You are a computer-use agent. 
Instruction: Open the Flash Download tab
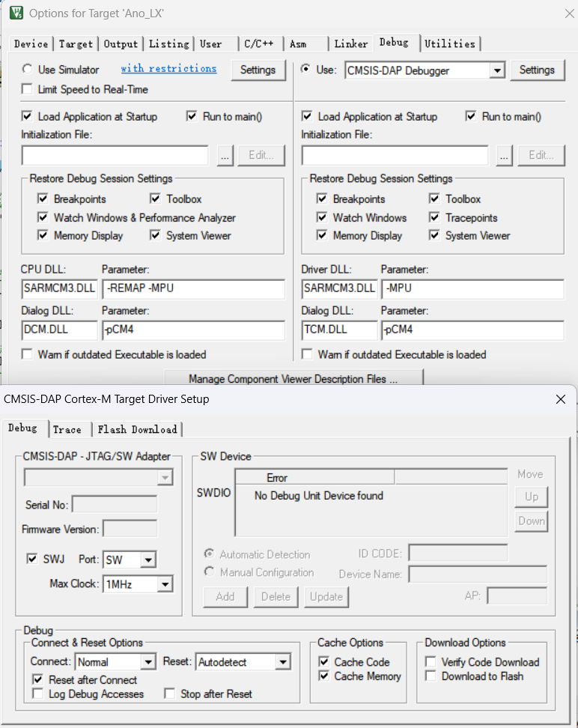137,429
